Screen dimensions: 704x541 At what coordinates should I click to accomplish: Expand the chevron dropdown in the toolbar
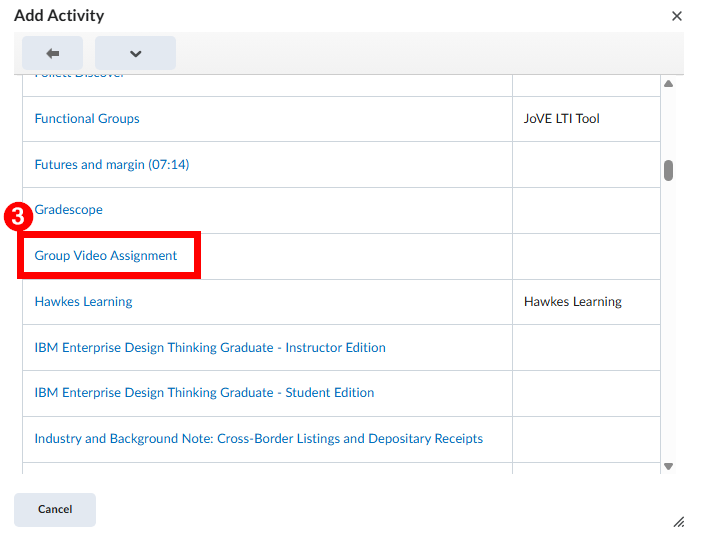pyautogui.click(x=135, y=53)
